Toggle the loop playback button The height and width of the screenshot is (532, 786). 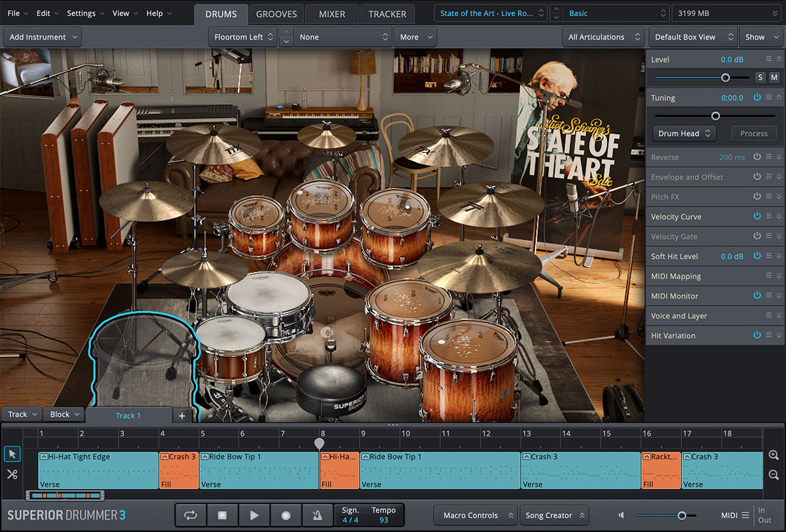[191, 516]
